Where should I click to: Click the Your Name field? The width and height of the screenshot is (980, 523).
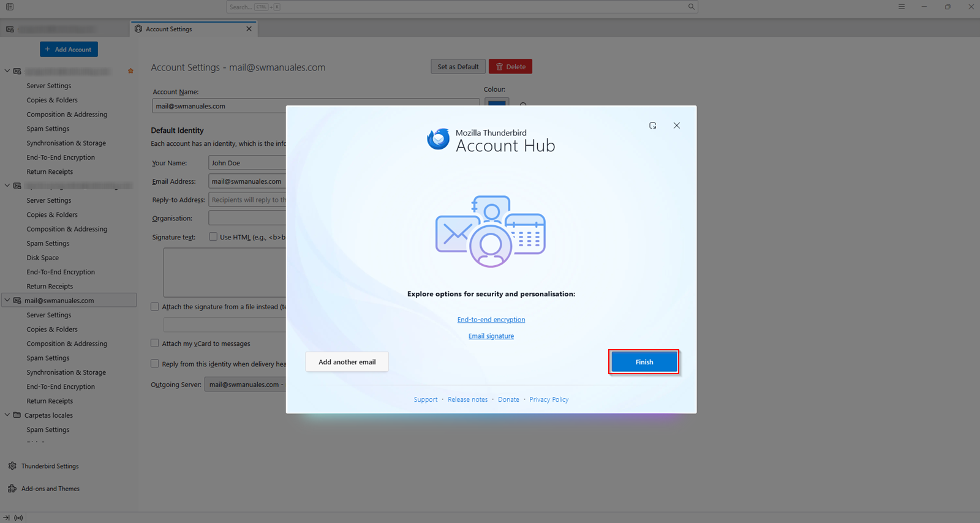point(247,163)
